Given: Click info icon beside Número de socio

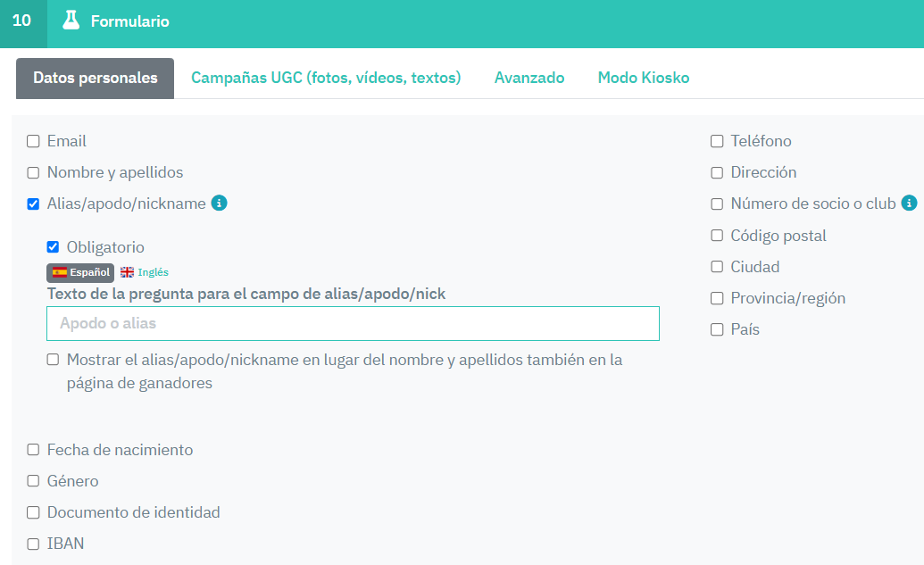Looking at the screenshot, I should pos(909,204).
